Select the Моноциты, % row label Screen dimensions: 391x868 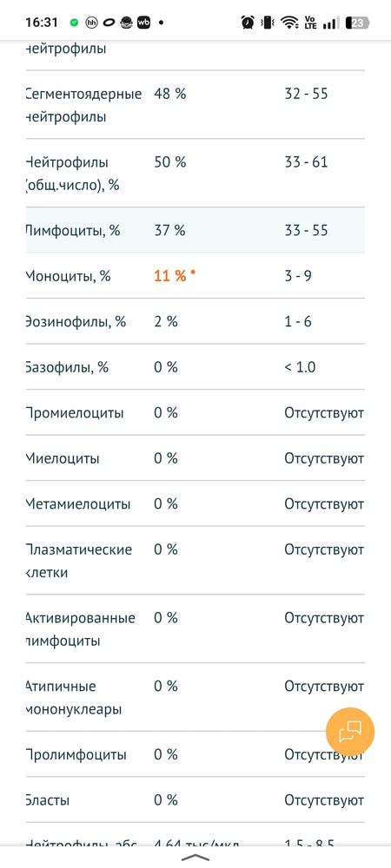click(68, 276)
